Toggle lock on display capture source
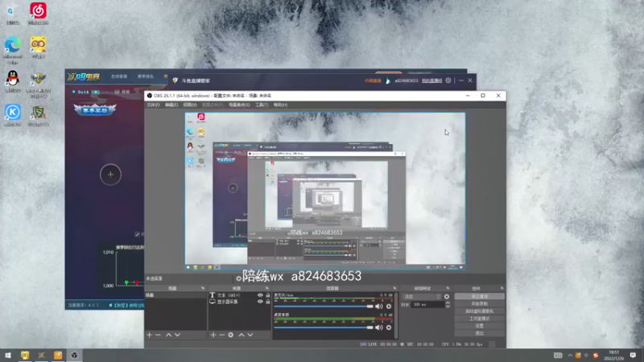 click(x=268, y=302)
